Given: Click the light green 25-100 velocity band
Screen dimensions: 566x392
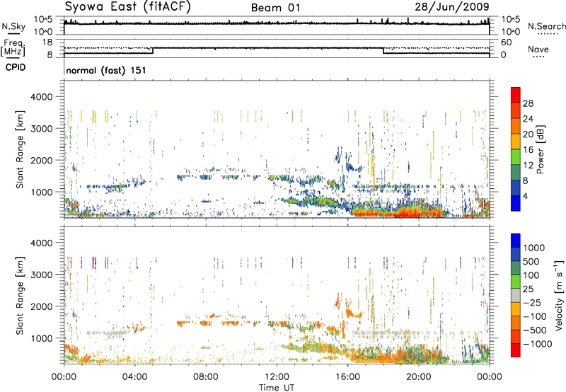Looking at the screenshot, I should 516,281.
